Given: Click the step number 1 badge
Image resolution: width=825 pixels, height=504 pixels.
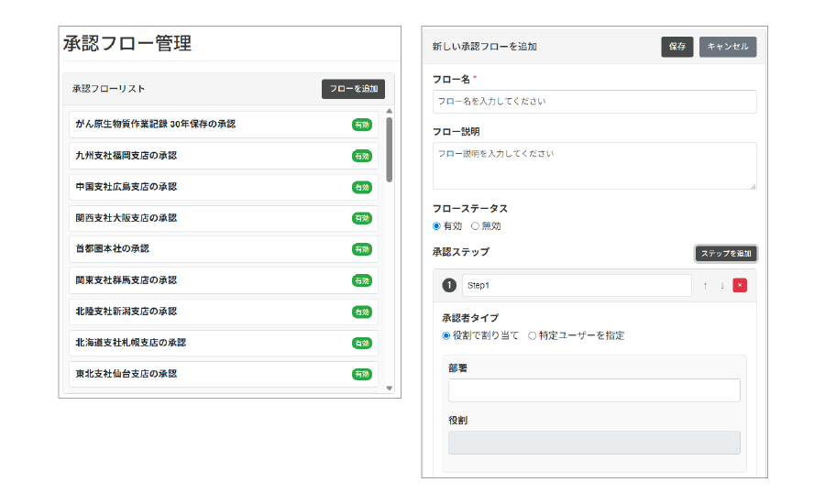Looking at the screenshot, I should point(449,285).
